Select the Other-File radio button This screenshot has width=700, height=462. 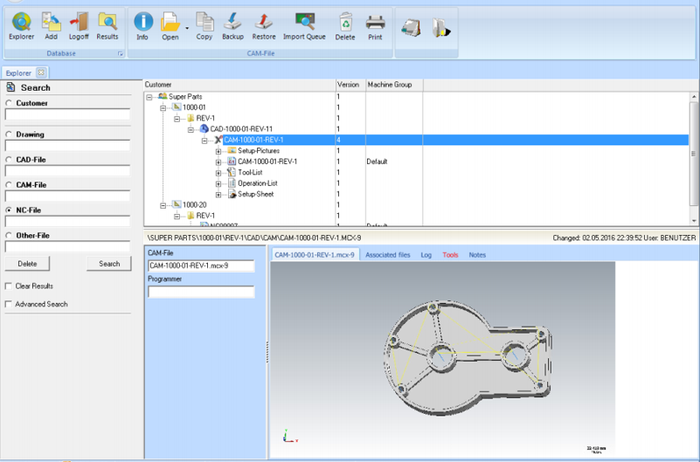click(9, 236)
